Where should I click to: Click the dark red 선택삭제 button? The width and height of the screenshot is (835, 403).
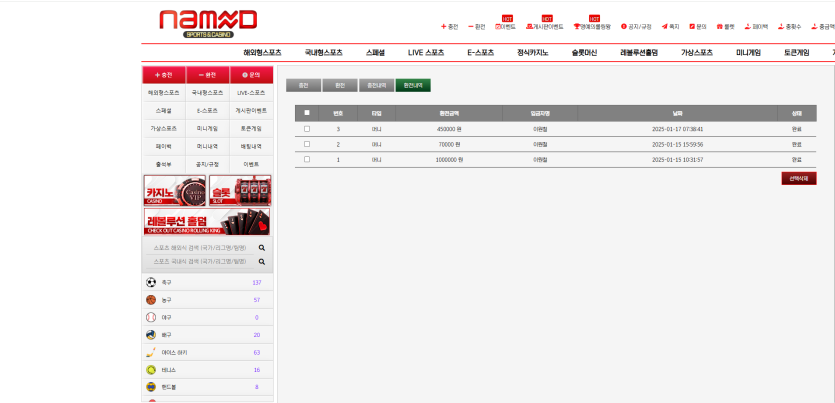(x=799, y=178)
